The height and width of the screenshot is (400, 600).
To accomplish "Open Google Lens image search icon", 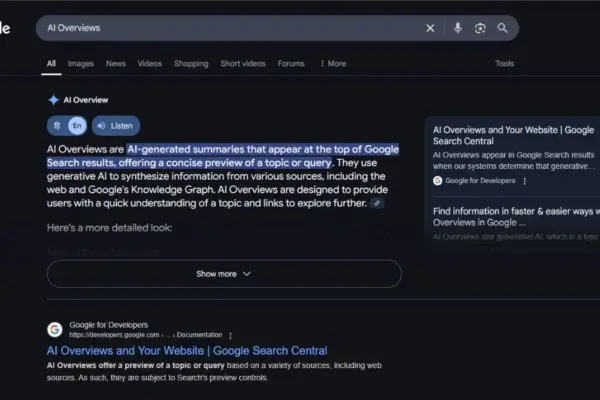I will pos(480,28).
